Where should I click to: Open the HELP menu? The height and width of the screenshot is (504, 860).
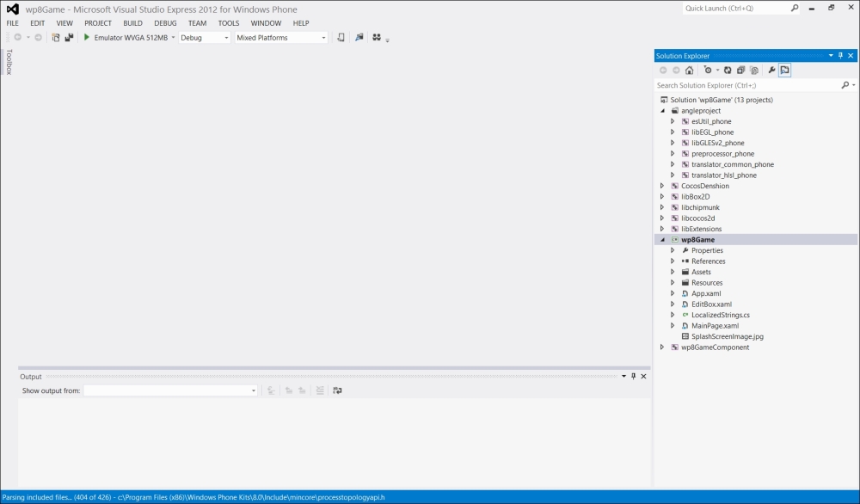[x=301, y=23]
